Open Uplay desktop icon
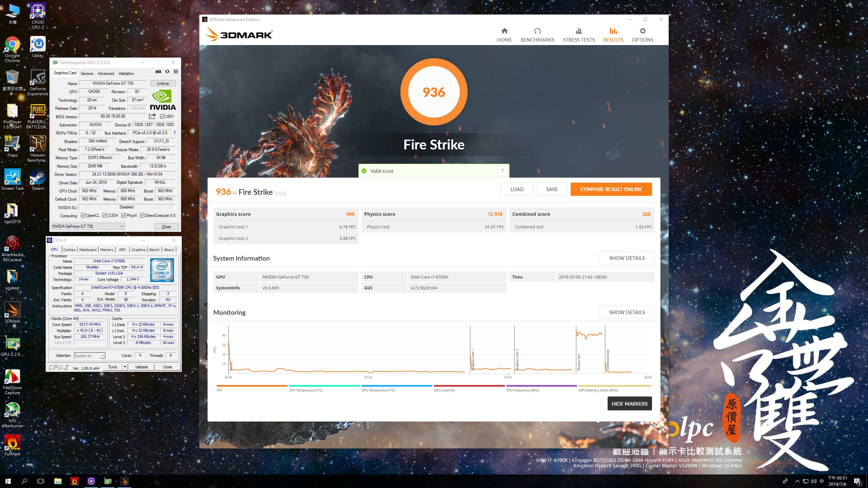868x488 pixels. tap(38, 47)
